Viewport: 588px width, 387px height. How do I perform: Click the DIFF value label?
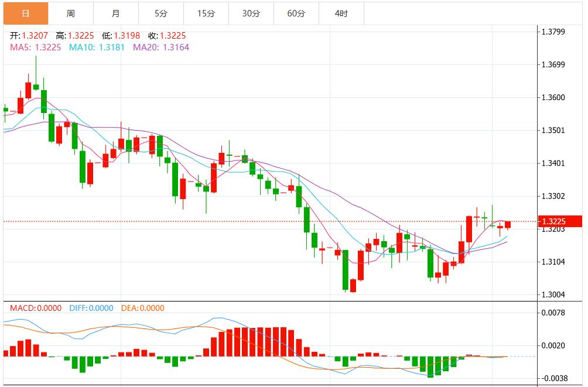pos(91,308)
